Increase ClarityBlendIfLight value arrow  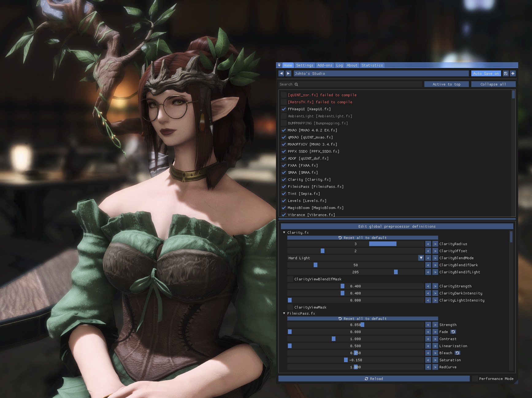pyautogui.click(x=435, y=272)
